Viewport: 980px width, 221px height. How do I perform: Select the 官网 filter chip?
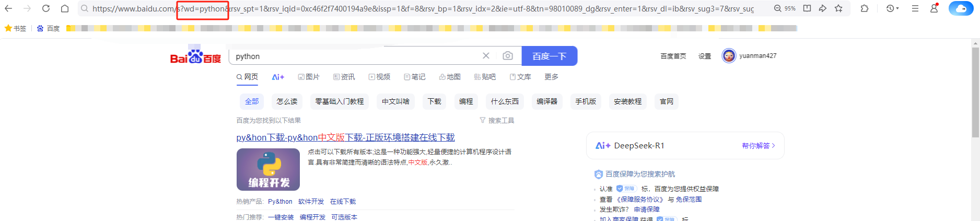click(667, 101)
